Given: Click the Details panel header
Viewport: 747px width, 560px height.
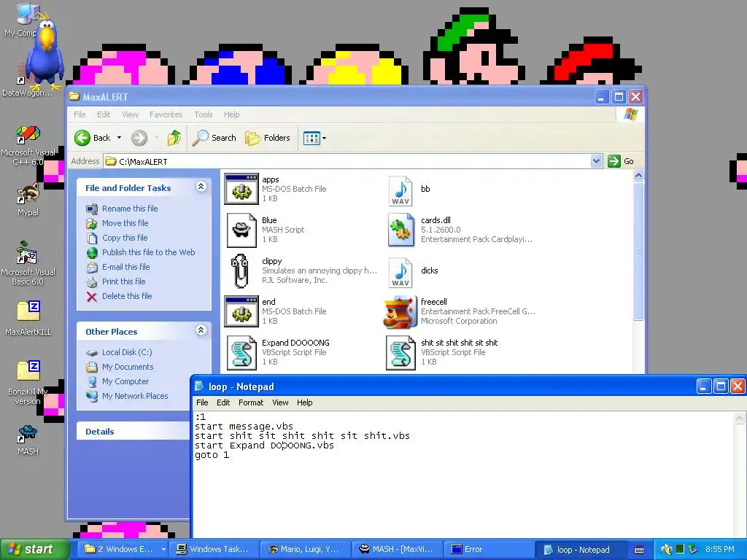Looking at the screenshot, I should [x=133, y=432].
